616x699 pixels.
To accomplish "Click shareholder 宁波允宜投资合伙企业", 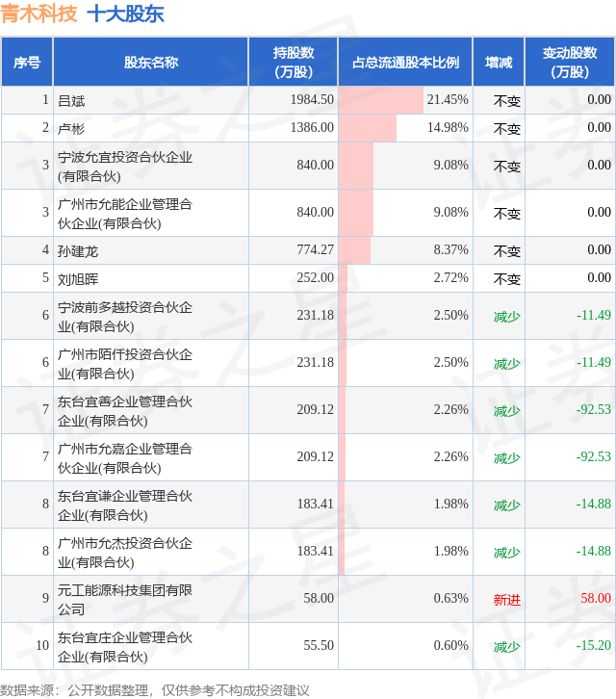I will click(x=125, y=167).
